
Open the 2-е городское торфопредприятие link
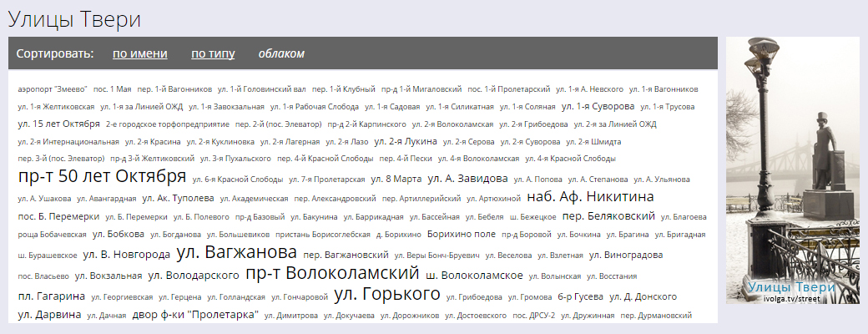point(167,124)
